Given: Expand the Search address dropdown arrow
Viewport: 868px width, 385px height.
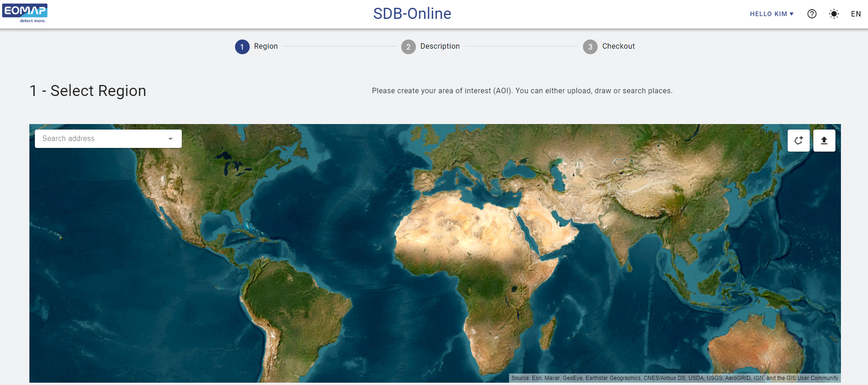Looking at the screenshot, I should (x=170, y=139).
